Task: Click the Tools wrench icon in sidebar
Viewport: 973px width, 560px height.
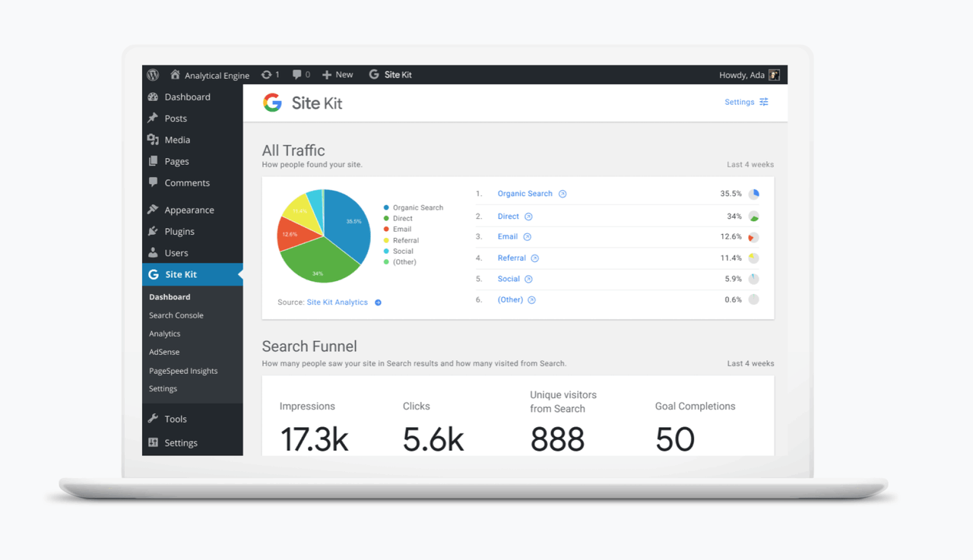Action: click(153, 419)
